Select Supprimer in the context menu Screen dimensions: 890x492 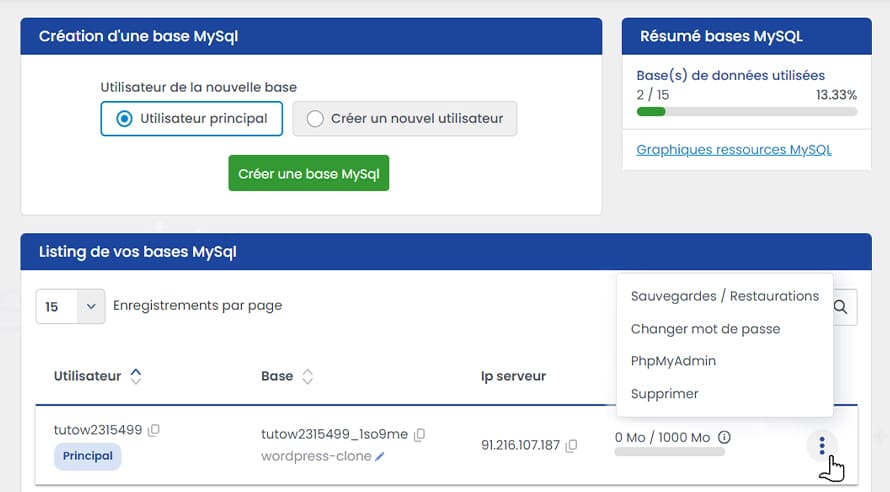[x=664, y=394]
